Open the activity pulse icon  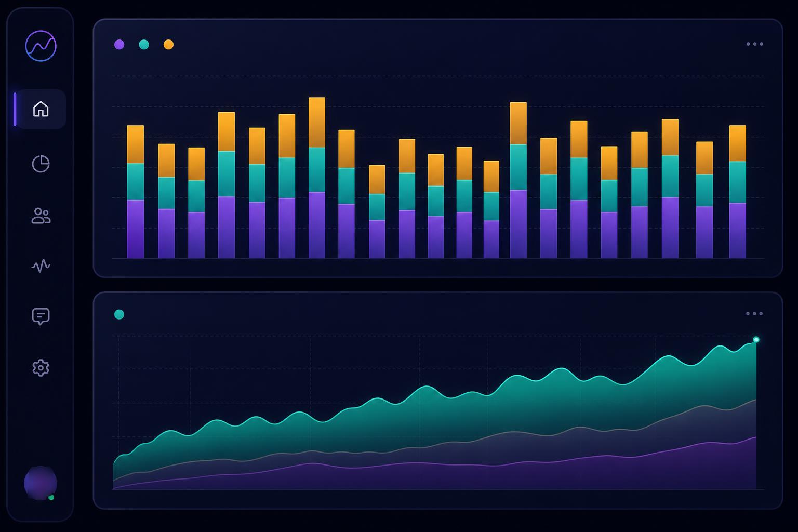(41, 266)
